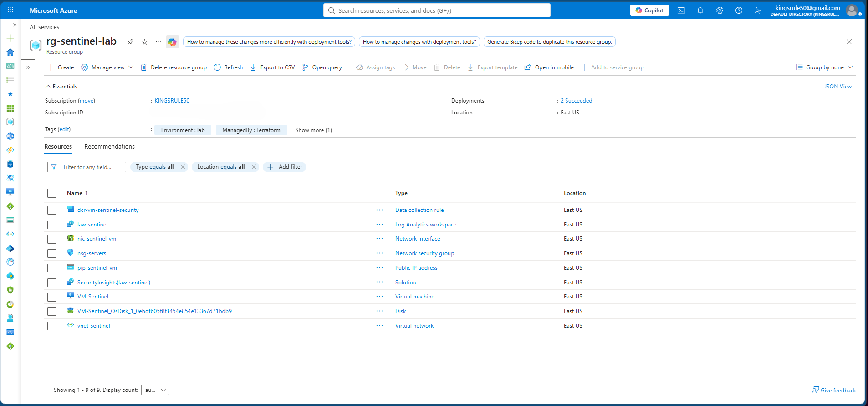Open the Group by none dropdown
This screenshot has width=868, height=406.
(824, 67)
